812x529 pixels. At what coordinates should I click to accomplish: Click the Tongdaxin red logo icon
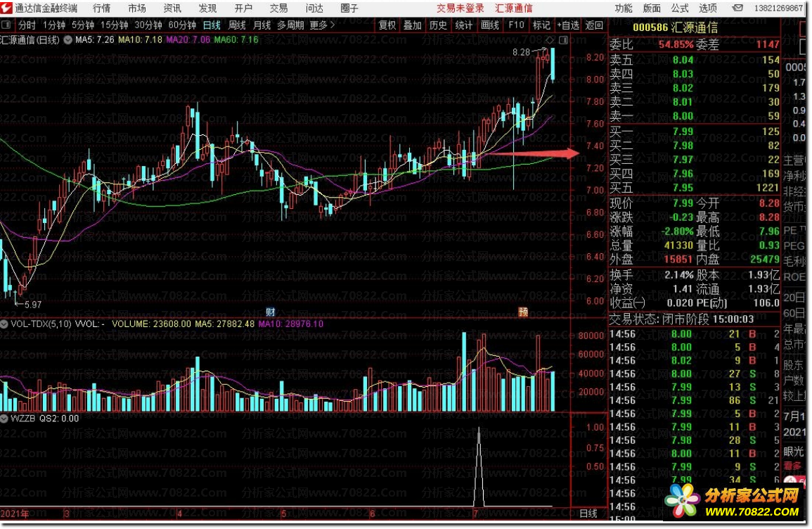6,8
